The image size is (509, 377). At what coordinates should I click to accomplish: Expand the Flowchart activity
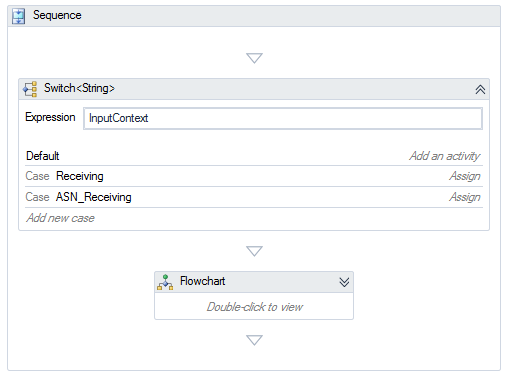(344, 282)
